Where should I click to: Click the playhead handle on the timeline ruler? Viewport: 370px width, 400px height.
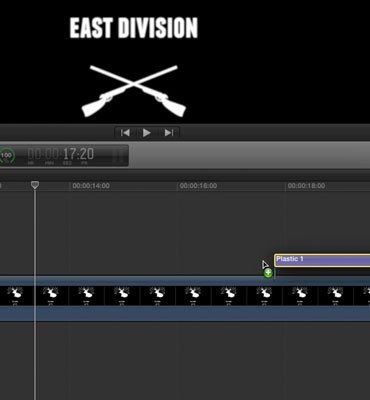35,185
